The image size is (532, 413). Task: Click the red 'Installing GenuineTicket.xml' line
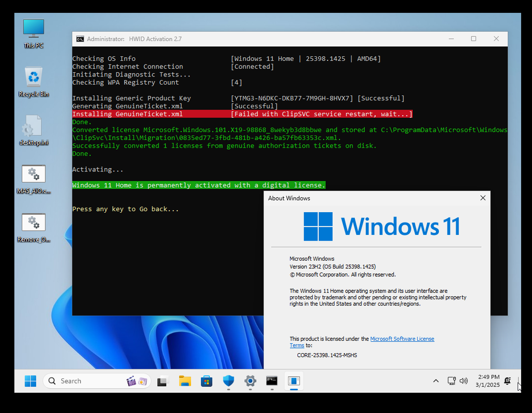point(242,114)
